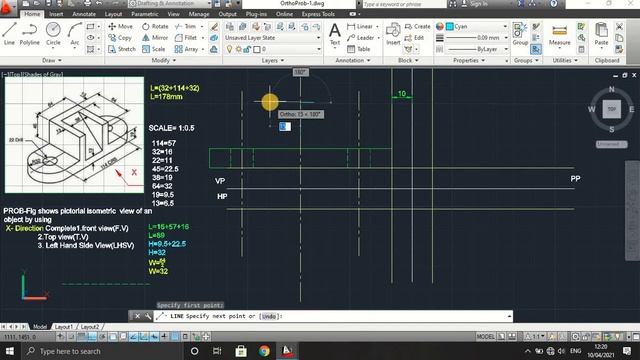Click the Rotate tool
640x360 pixels.
point(155,26)
